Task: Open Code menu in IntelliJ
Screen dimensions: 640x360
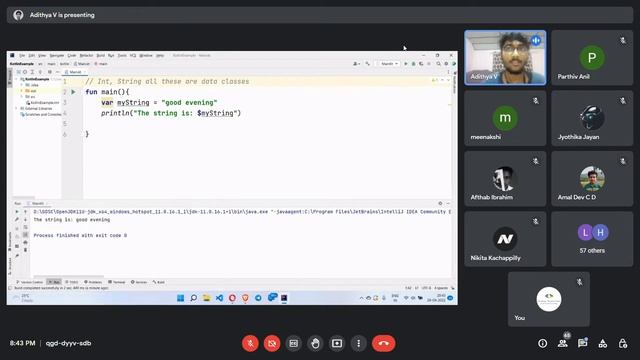Action: (72, 56)
